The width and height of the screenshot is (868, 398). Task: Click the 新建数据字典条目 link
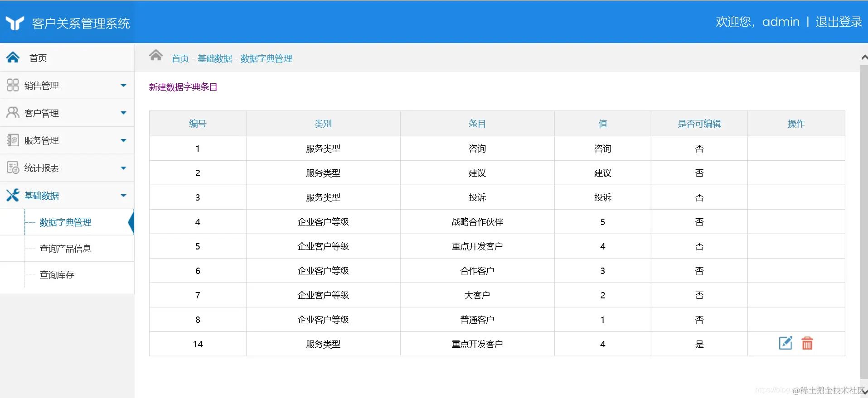click(x=183, y=87)
